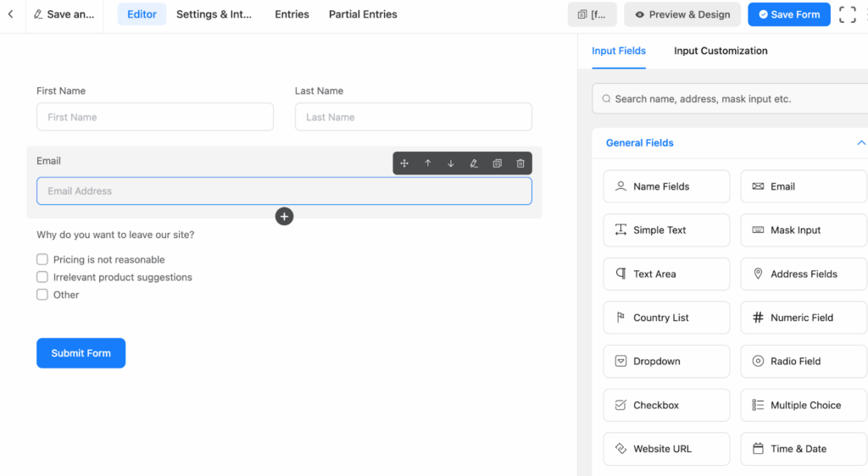
Task: Switch to the Editor tab
Action: point(142,14)
